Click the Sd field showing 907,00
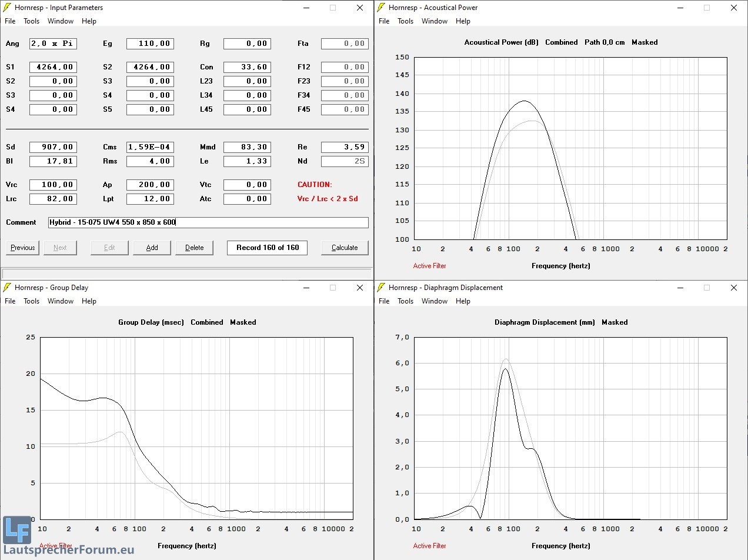The height and width of the screenshot is (560, 748). coord(53,147)
